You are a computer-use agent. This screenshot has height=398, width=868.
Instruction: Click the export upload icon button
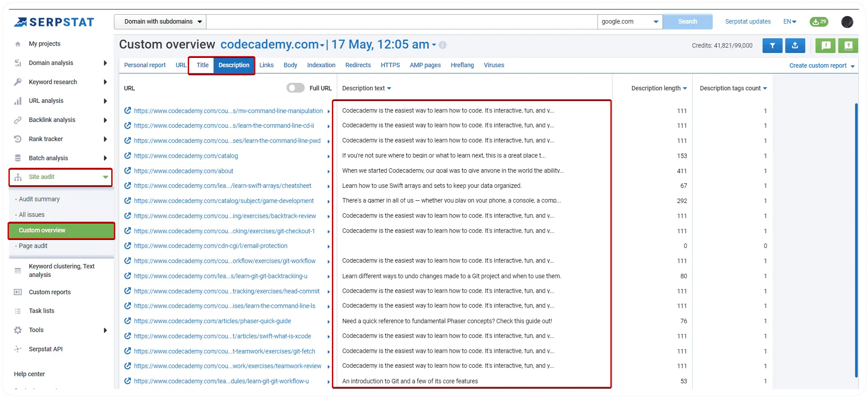click(x=795, y=45)
